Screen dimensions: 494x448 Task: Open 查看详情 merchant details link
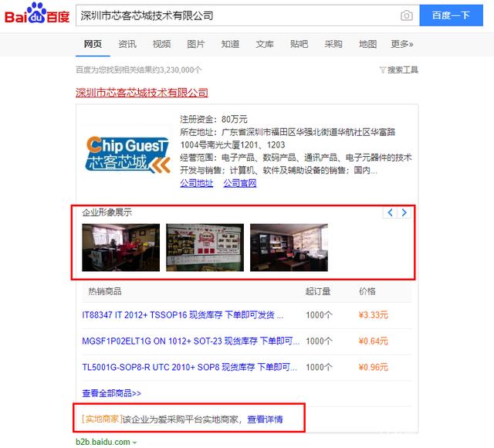point(265,419)
